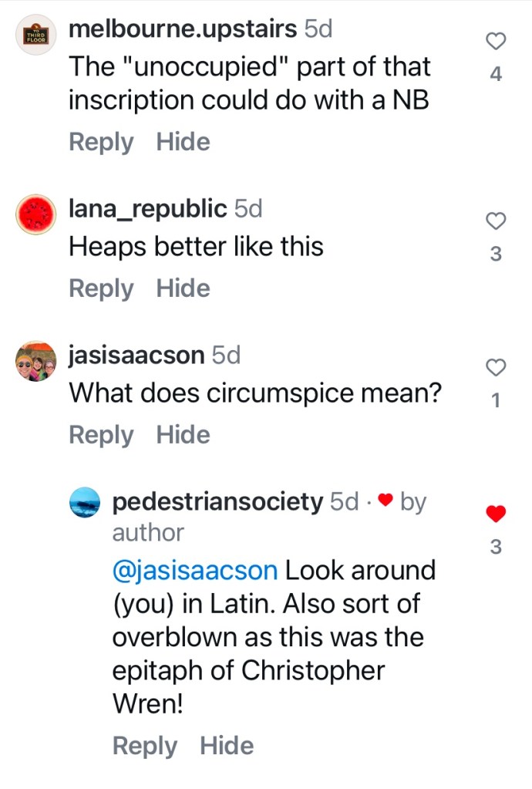The image size is (532, 789).
Task: Reply to melbourne.upstairs comment
Action: (x=101, y=142)
